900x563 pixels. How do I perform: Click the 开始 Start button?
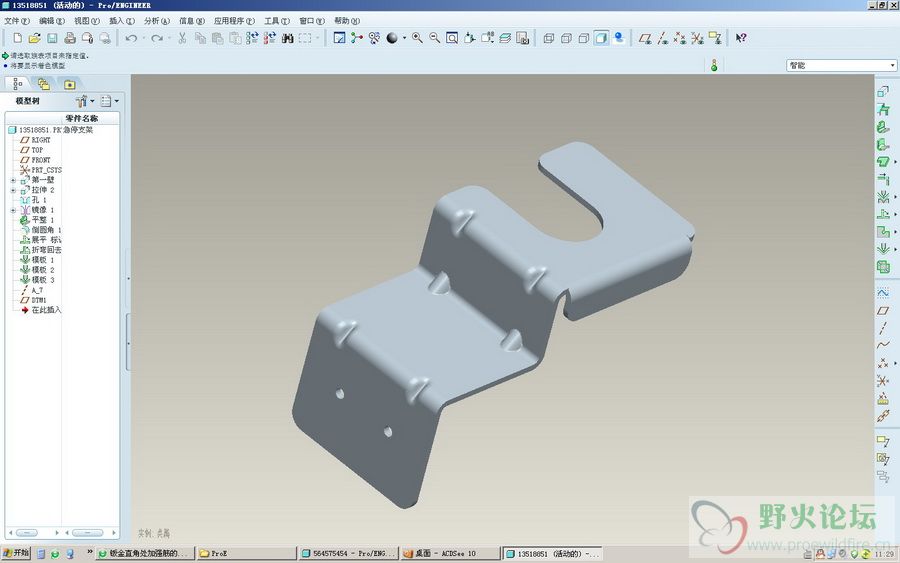click(x=17, y=553)
